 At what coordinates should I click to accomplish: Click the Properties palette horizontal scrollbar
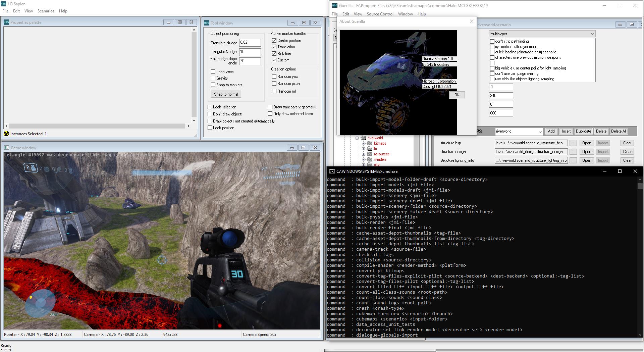[97, 126]
